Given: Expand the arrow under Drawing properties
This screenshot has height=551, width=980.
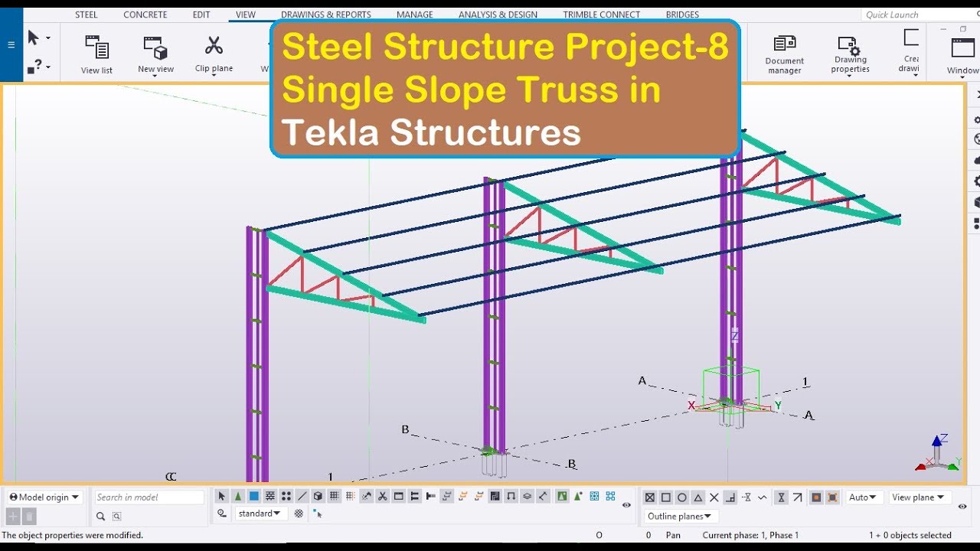Looking at the screenshot, I should coord(851,76).
